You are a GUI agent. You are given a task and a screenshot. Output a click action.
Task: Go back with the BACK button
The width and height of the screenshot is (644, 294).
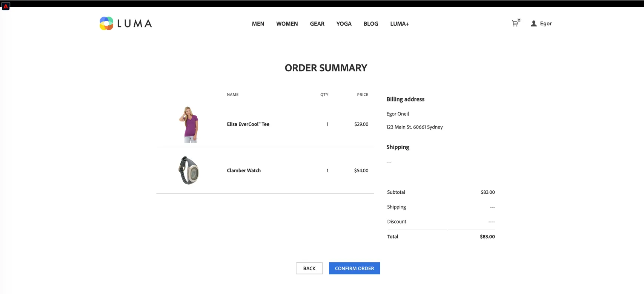309,268
